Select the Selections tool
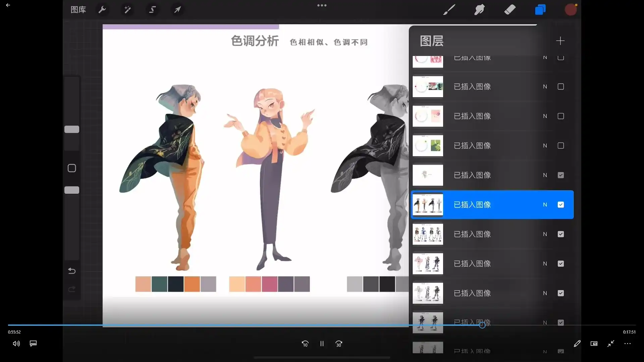 153,9
